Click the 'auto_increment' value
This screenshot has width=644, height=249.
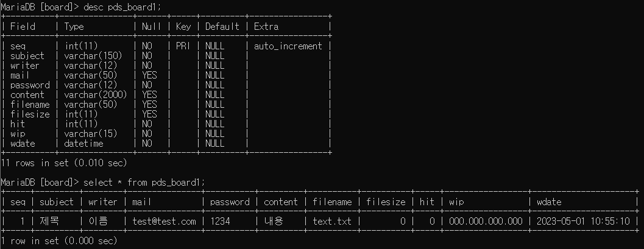click(x=288, y=46)
